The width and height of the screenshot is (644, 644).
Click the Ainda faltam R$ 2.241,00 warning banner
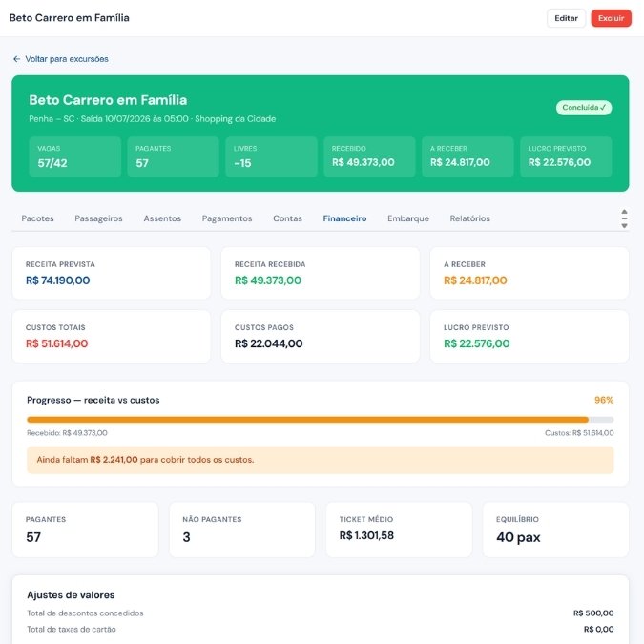pyautogui.click(x=321, y=460)
